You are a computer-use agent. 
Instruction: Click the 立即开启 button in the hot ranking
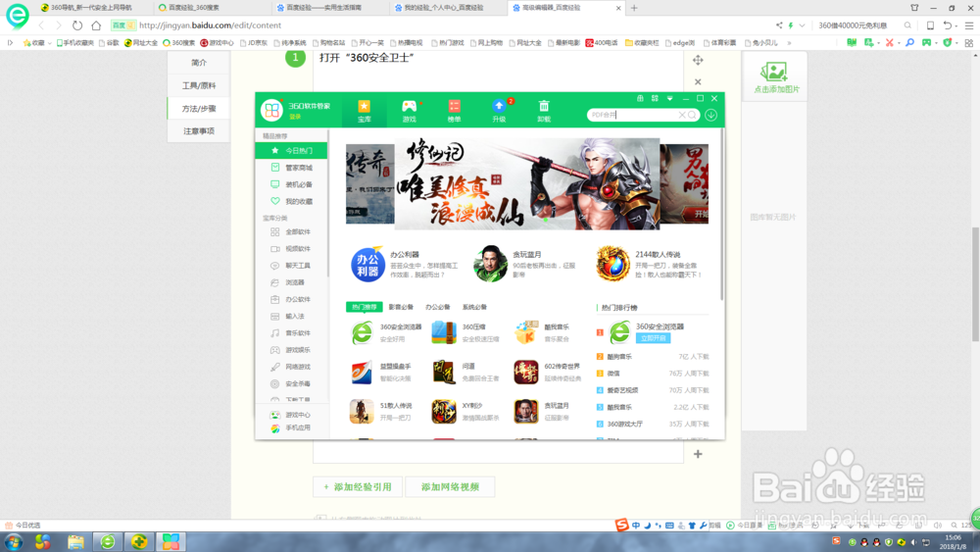(x=653, y=338)
